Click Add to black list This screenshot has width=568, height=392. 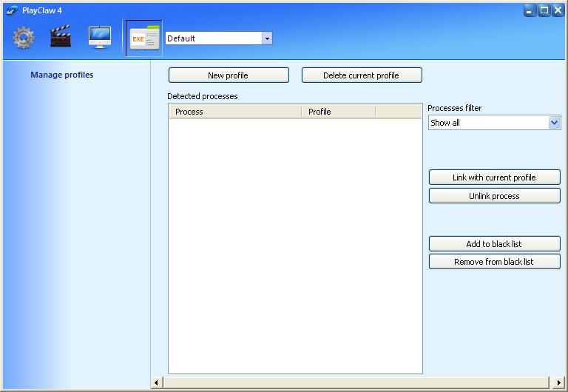click(495, 244)
